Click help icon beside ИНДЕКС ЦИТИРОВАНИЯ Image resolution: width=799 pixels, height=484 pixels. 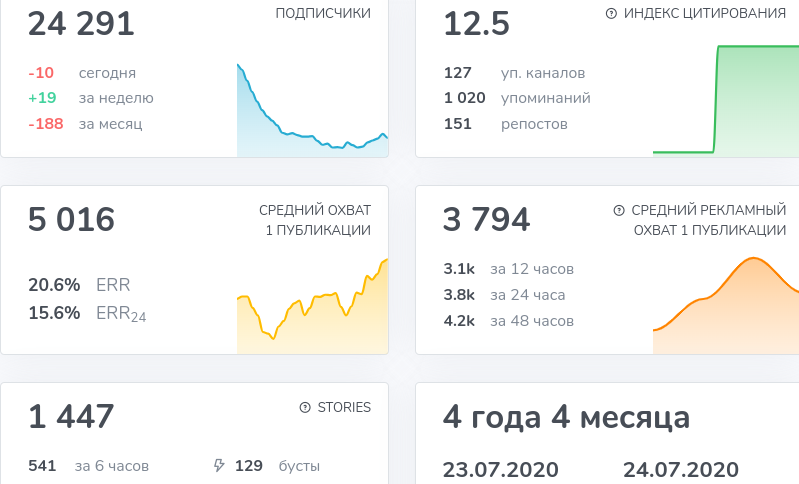pos(611,14)
